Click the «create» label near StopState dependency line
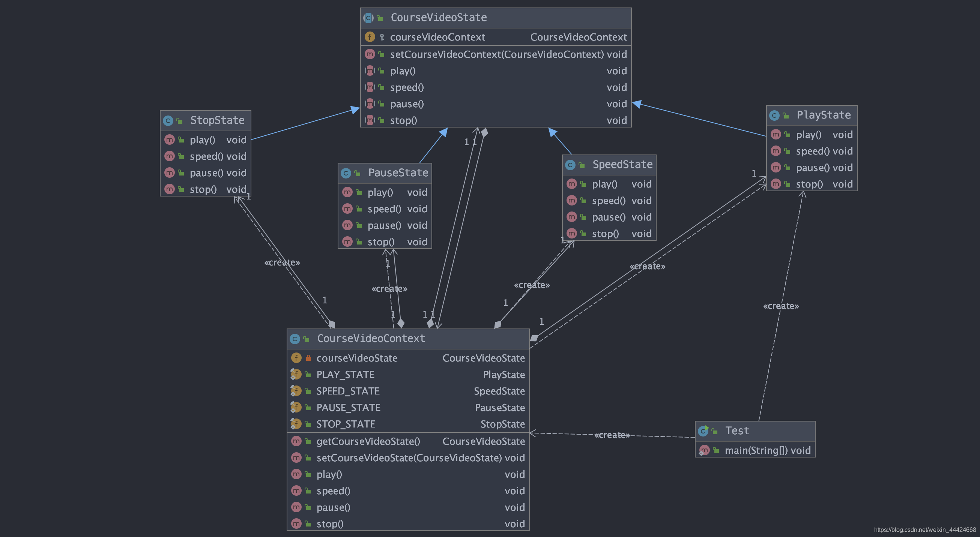This screenshot has width=980, height=537. tap(282, 263)
